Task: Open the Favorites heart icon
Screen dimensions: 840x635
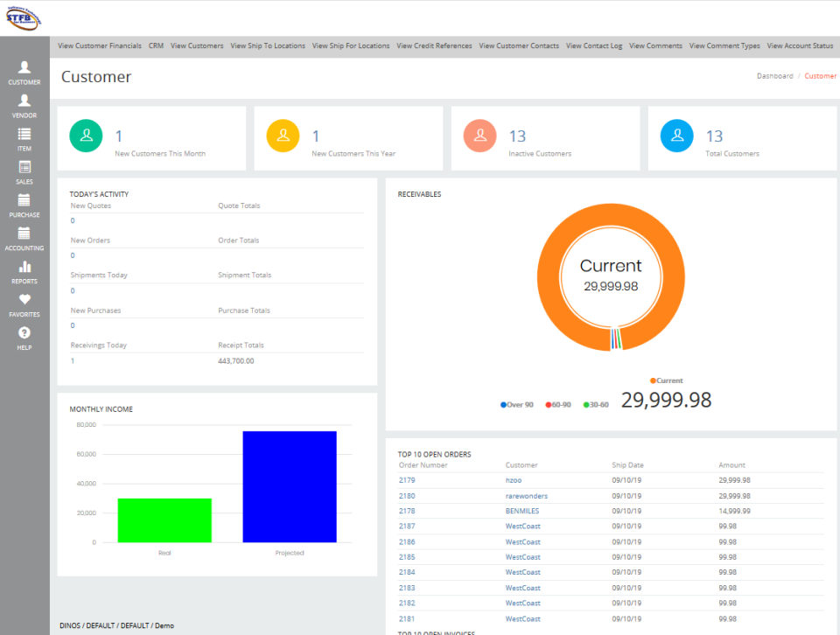Action: coord(24,299)
